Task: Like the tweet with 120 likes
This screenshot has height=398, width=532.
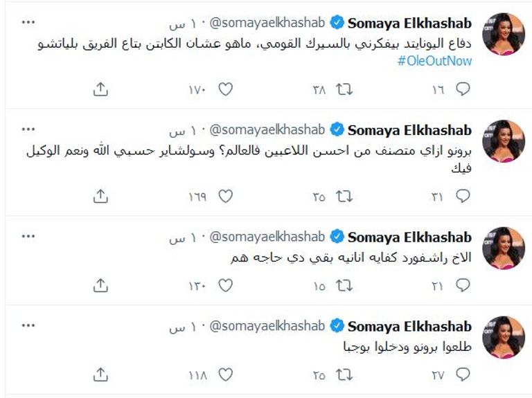Action: point(224,285)
